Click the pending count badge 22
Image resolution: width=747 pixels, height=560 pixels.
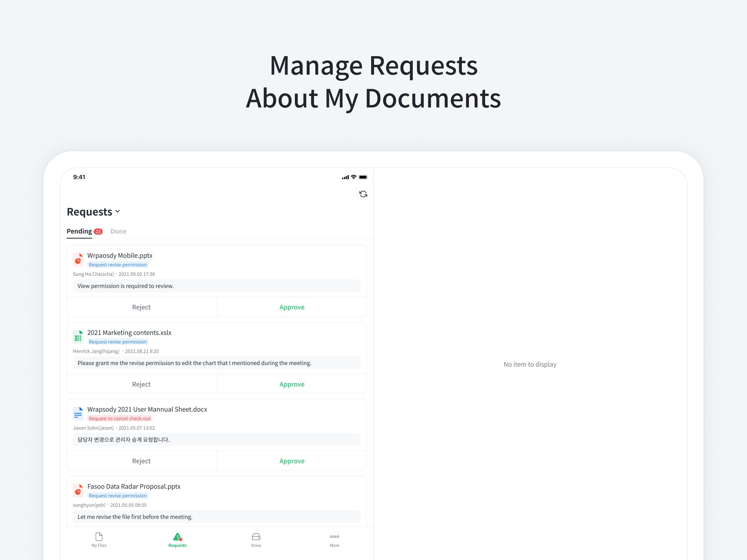(98, 231)
